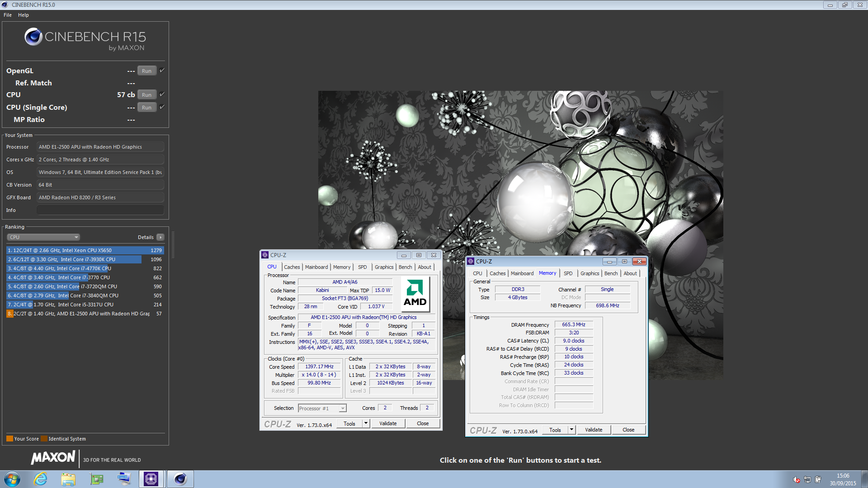868x488 pixels.
Task: Click the Cinebench logo sphere
Action: coord(33,37)
